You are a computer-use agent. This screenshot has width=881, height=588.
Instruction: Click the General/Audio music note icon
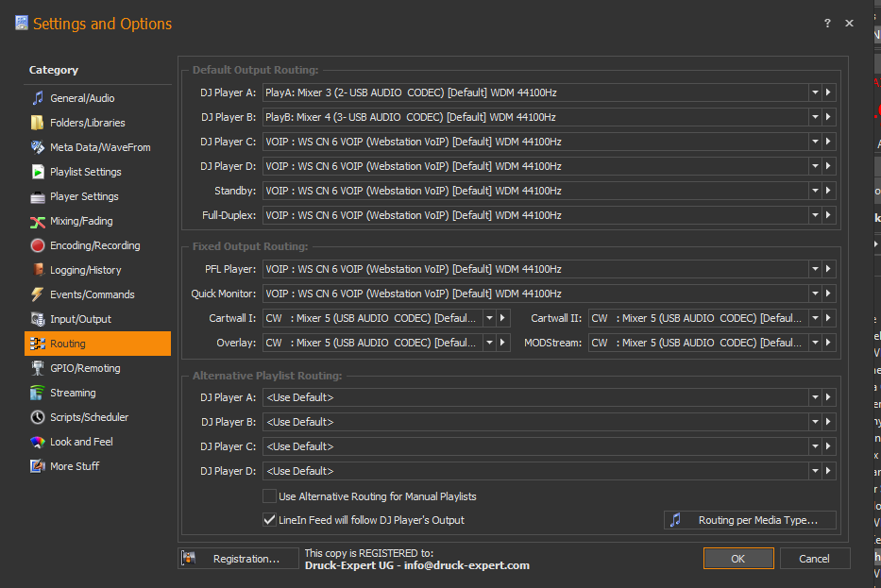click(38, 98)
